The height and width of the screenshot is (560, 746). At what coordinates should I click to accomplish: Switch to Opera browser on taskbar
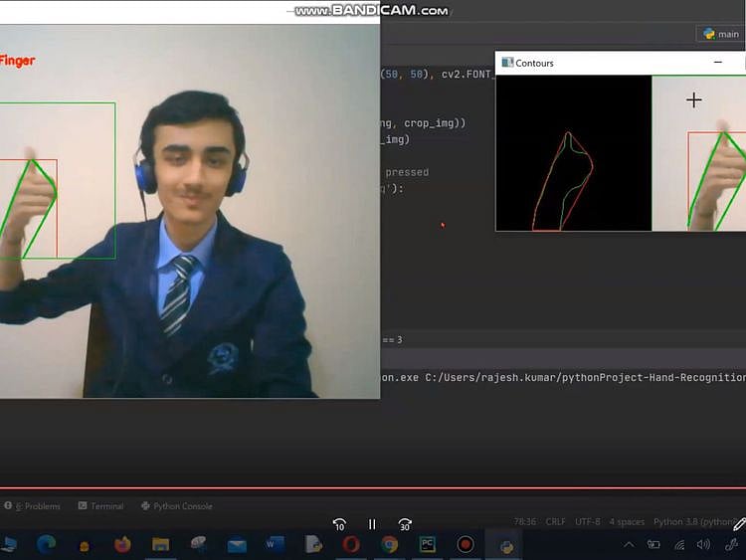pyautogui.click(x=351, y=544)
